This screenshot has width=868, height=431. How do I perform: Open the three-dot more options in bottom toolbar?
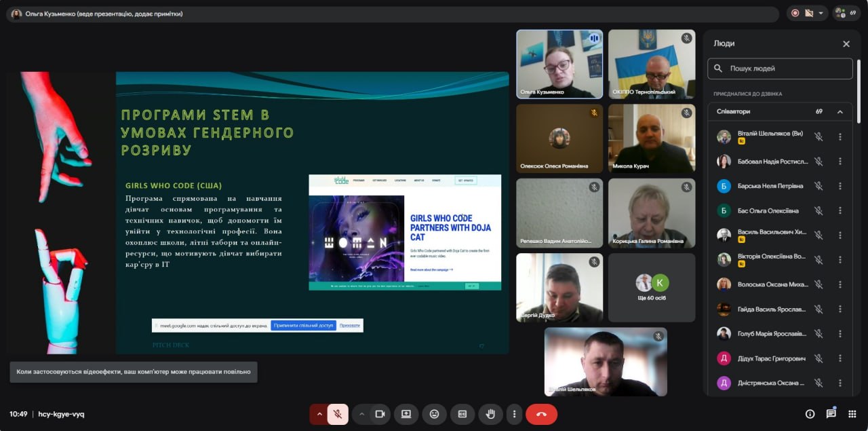(x=515, y=414)
